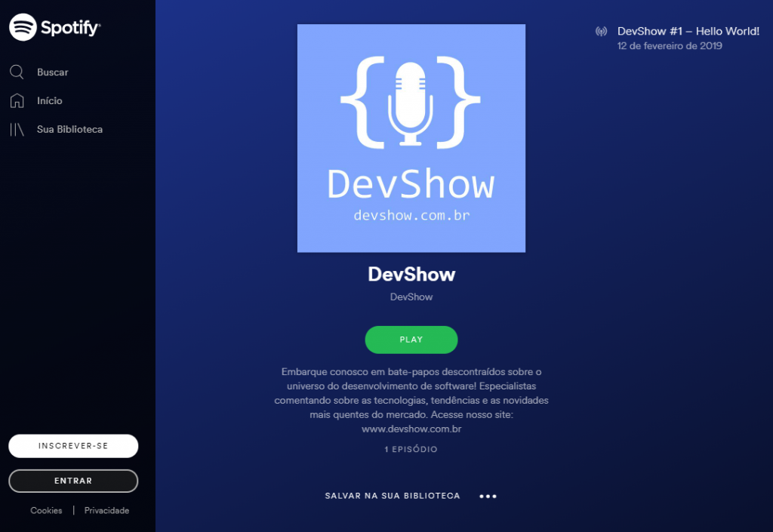This screenshot has height=532, width=773.
Task: Go to Início in the sidebar
Action: (50, 101)
